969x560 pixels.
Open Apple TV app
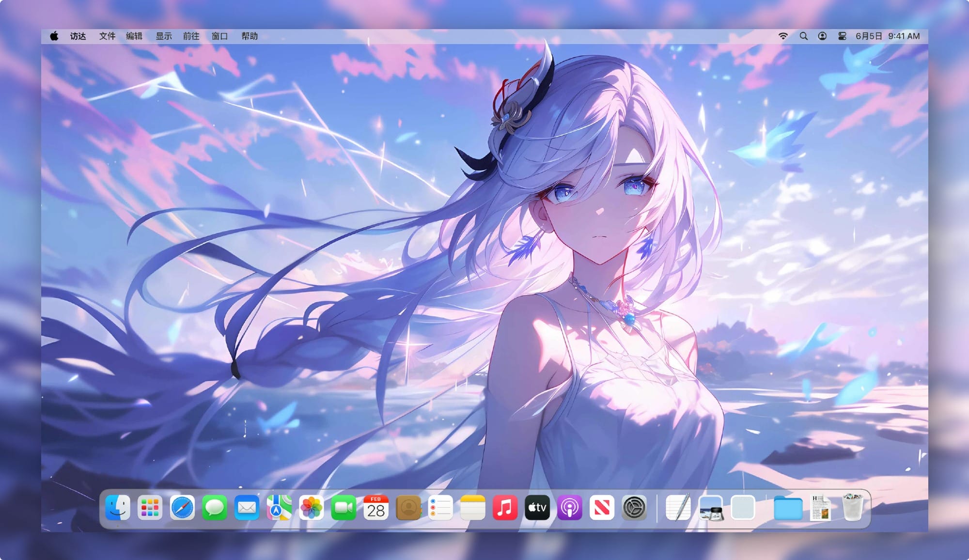point(537,508)
